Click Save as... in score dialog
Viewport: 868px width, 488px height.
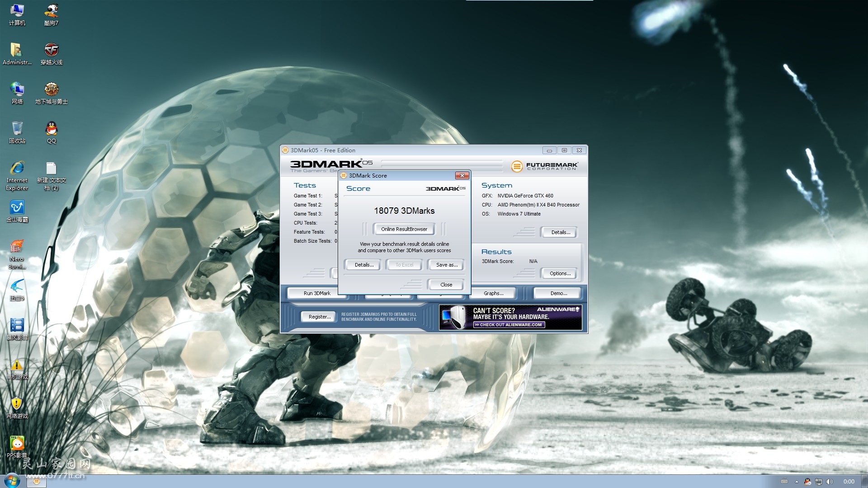click(x=447, y=265)
